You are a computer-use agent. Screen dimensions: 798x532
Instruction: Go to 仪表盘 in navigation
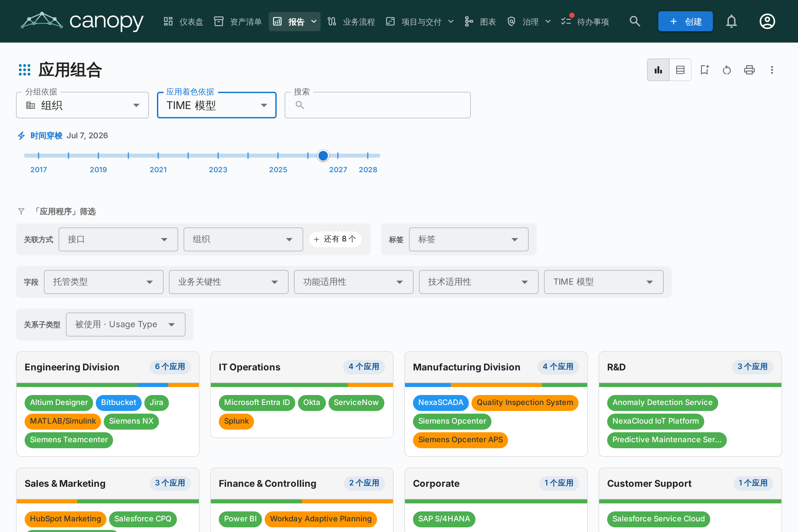(184, 21)
